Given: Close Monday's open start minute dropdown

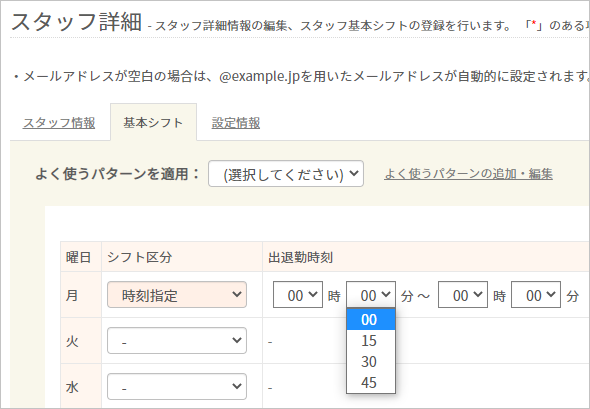Looking at the screenshot, I should pyautogui.click(x=371, y=295).
